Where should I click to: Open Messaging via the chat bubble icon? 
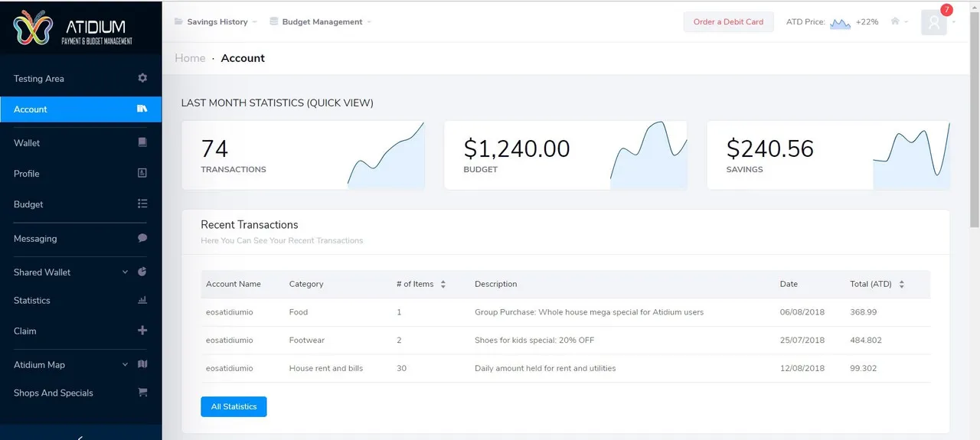point(142,238)
